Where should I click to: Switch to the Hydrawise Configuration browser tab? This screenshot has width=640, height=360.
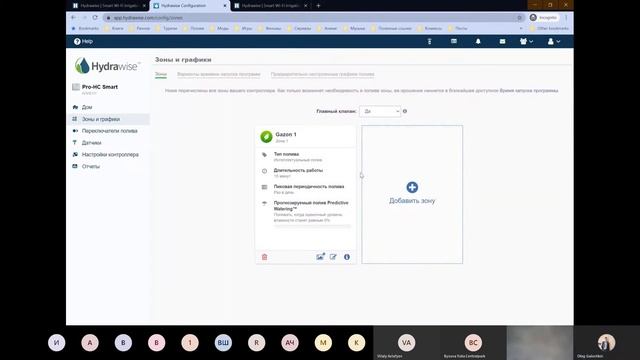(191, 6)
